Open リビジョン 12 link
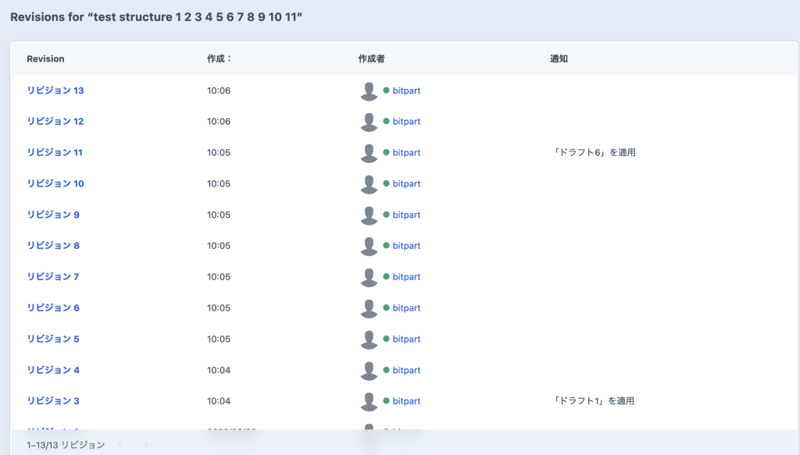This screenshot has height=455, width=800. pyautogui.click(x=55, y=122)
